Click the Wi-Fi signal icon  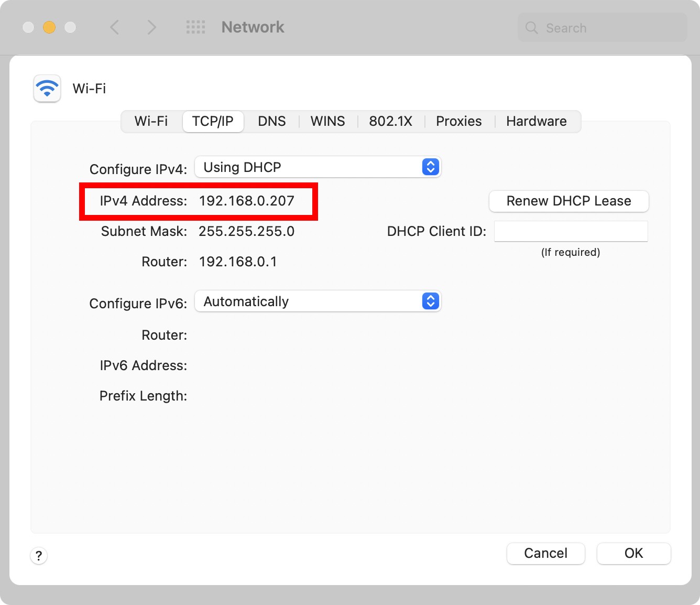pyautogui.click(x=47, y=89)
